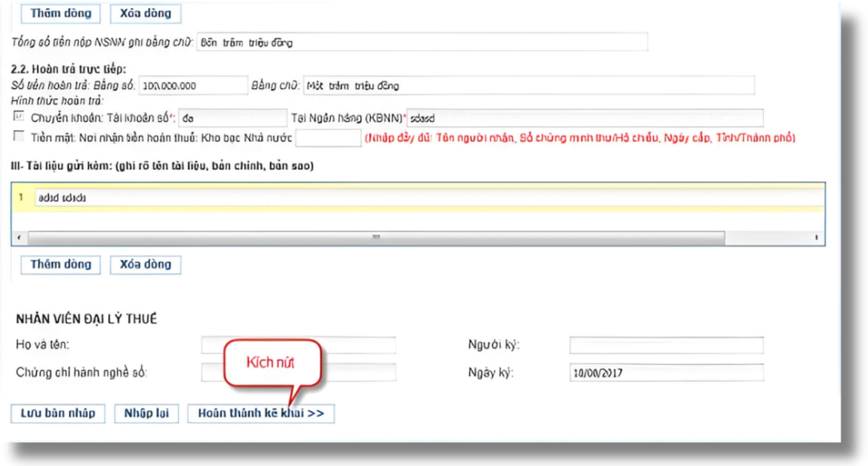The height and width of the screenshot is (466, 868).
Task: Tick the Tiền mặt checkbox
Action: pos(18,136)
